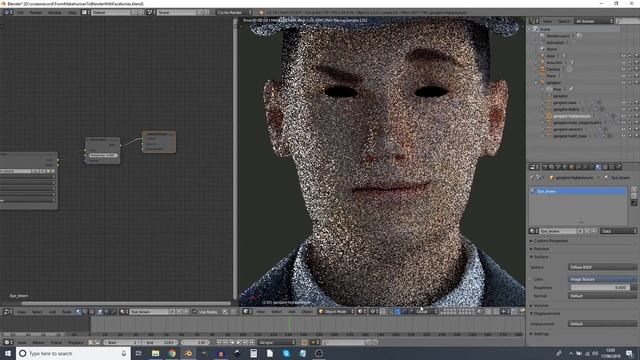Toggle visibility eye for Area.001 row
This screenshot has height=360, width=640.
pyautogui.click(x=624, y=62)
